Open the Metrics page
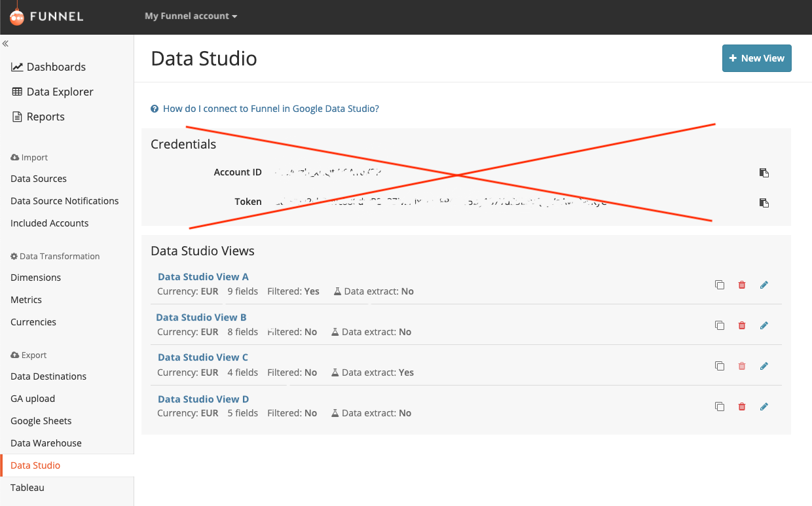The image size is (812, 506). [26, 300]
